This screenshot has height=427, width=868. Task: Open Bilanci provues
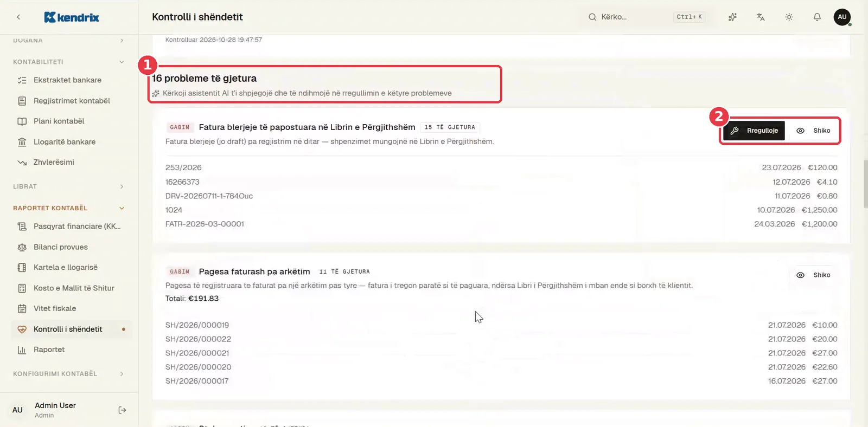pos(71,247)
